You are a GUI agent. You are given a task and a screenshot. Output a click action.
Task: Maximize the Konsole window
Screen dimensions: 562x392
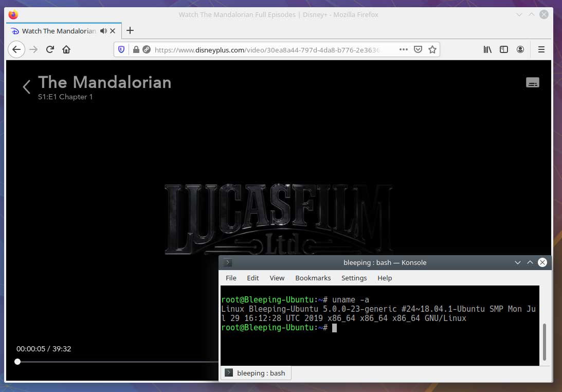click(x=530, y=262)
